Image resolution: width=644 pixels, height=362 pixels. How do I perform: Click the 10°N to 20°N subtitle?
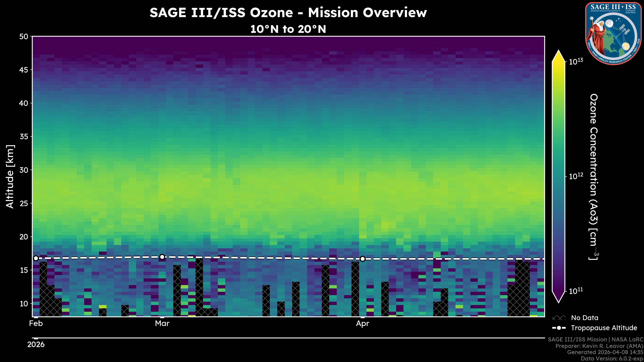tap(288, 29)
